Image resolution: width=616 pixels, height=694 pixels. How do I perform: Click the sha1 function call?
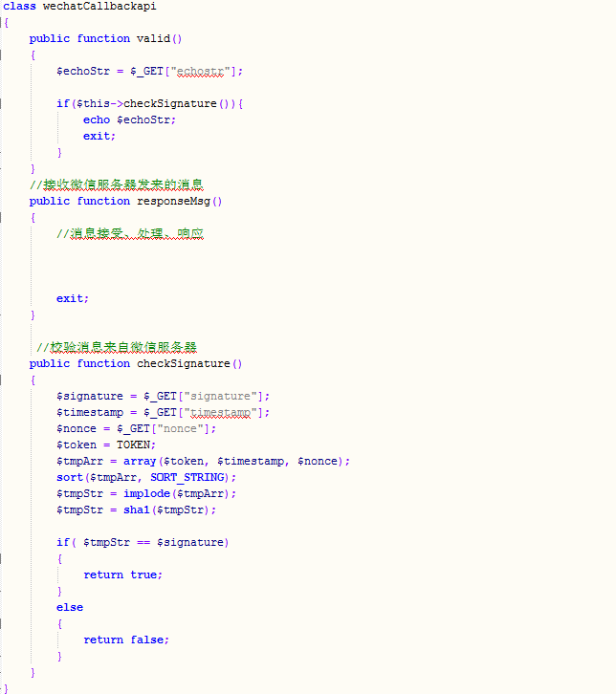coord(137,510)
